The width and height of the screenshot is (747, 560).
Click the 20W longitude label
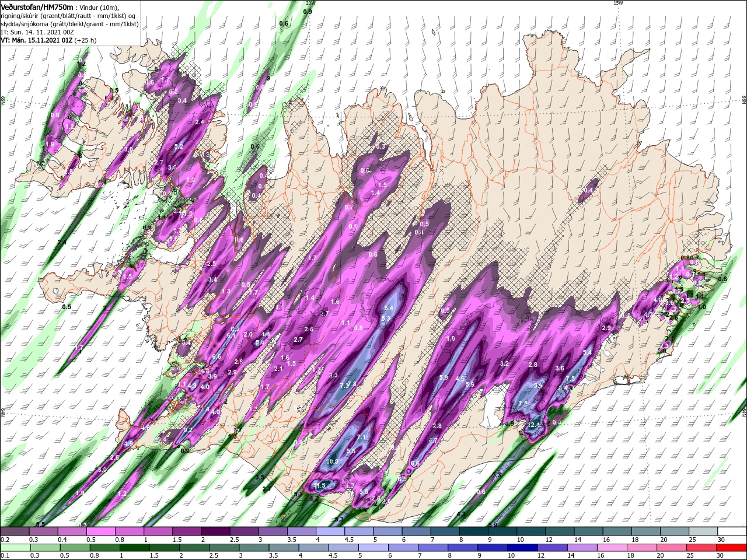[x=310, y=3]
